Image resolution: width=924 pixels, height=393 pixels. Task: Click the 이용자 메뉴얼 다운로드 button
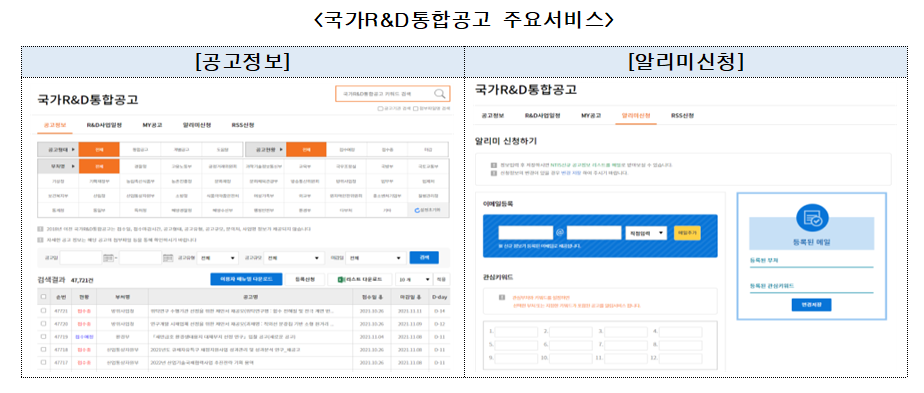246,279
